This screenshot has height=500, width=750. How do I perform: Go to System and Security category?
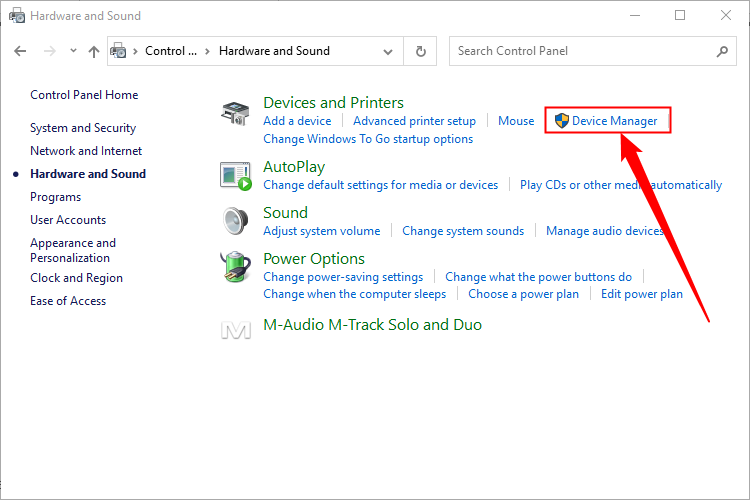pos(83,128)
